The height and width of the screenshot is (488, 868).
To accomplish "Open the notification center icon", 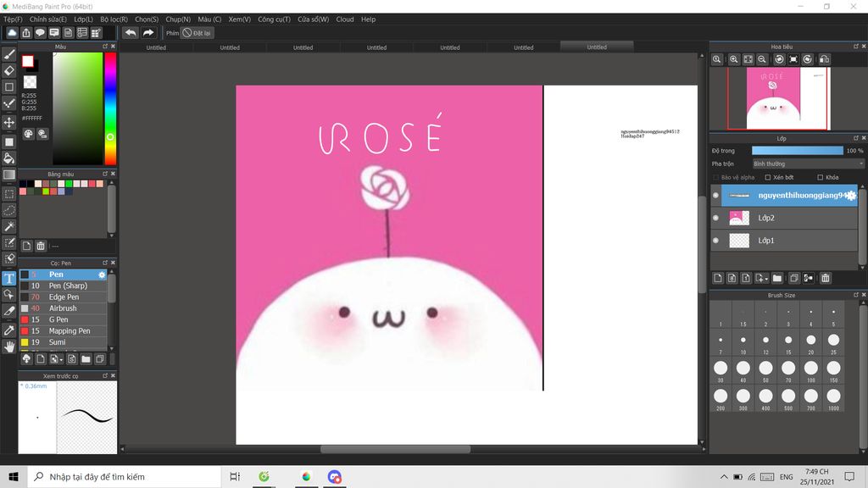I will pos(849,476).
